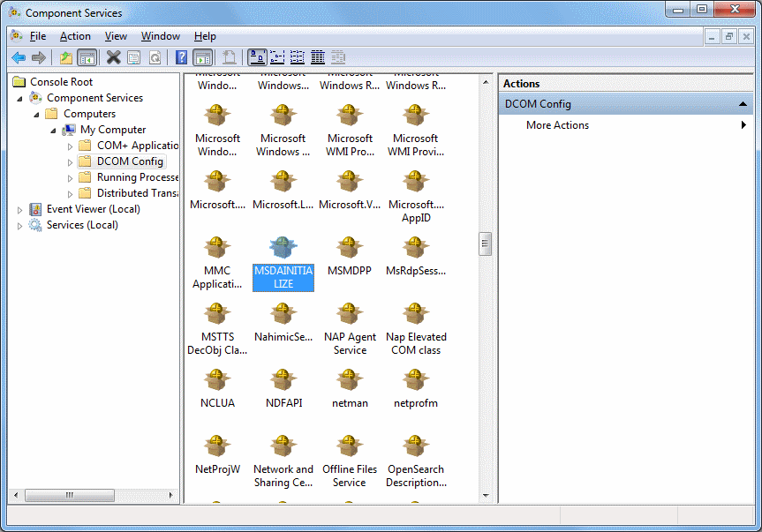The height and width of the screenshot is (532, 762).
Task: Click the Back arrow in the toolbar
Action: point(19,57)
